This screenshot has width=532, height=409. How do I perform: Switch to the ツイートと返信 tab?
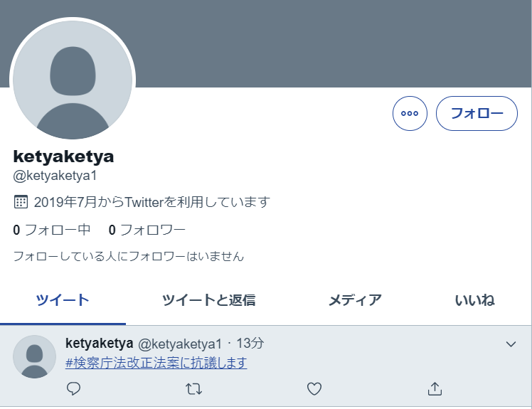[208, 300]
